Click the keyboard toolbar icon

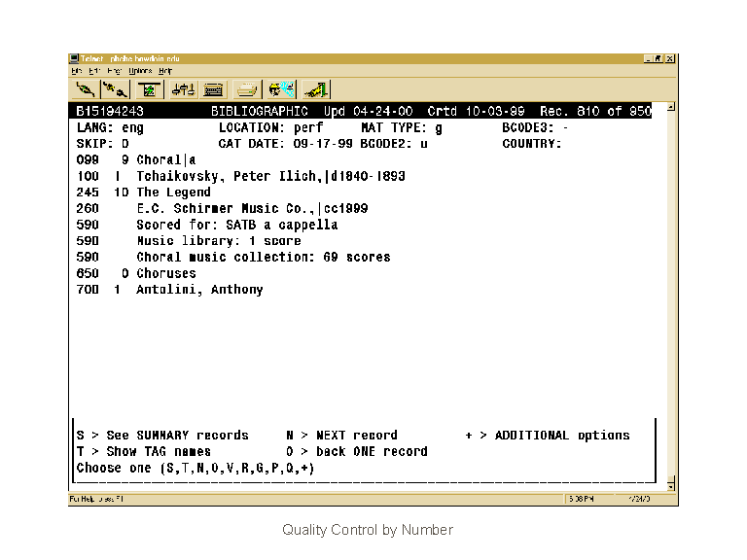(x=213, y=89)
